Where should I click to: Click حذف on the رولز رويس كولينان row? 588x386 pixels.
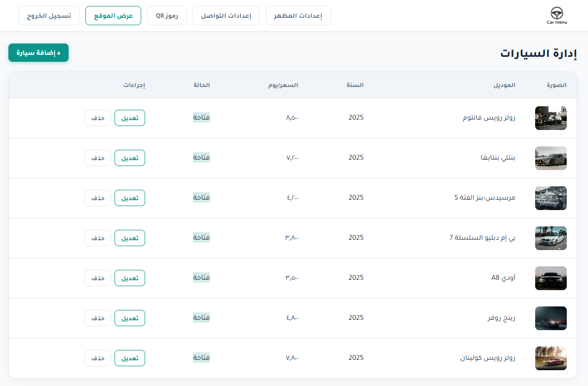97,358
